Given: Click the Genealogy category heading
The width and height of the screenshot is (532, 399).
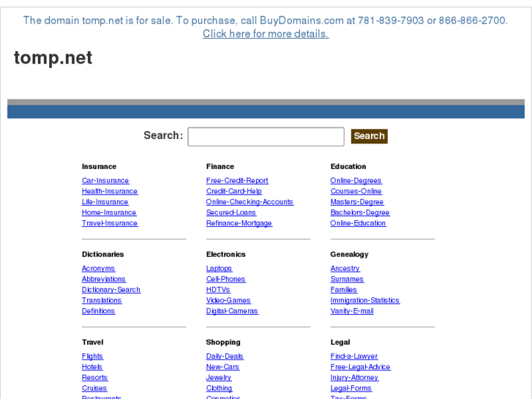Looking at the screenshot, I should click(350, 254).
